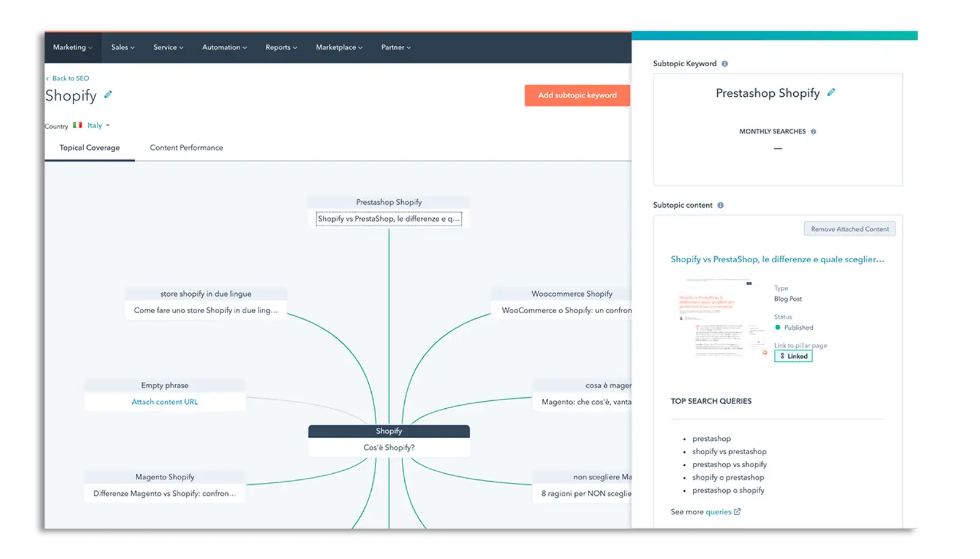Expand the Partner menu
Image resolution: width=980 pixels, height=559 pixels.
click(396, 47)
